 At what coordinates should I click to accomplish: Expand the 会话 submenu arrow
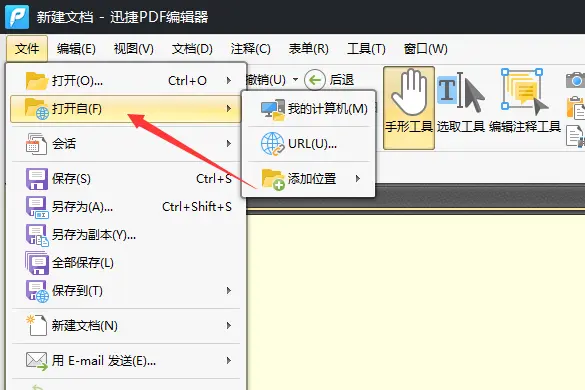point(229,144)
